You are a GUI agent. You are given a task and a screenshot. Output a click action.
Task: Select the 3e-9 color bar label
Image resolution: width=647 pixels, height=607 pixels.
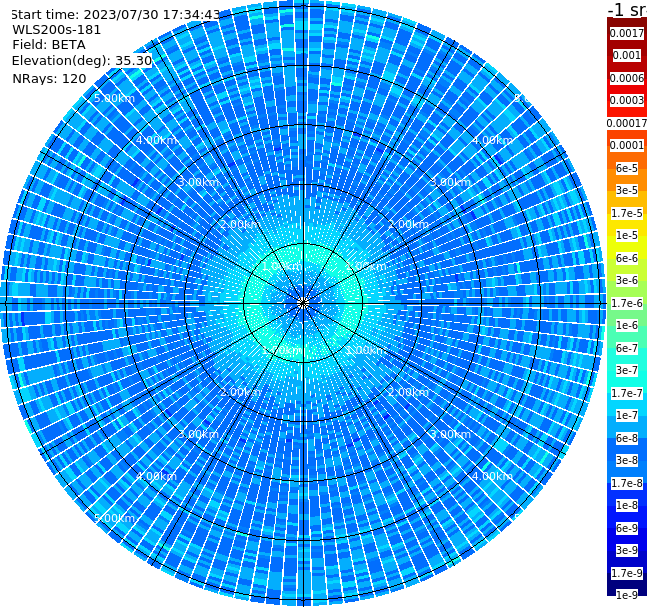pyautogui.click(x=627, y=550)
